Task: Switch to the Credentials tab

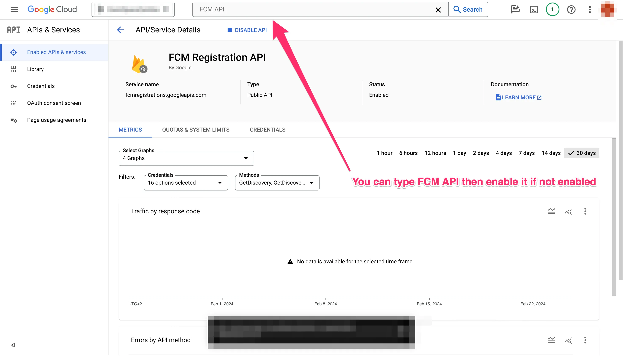Action: [267, 130]
